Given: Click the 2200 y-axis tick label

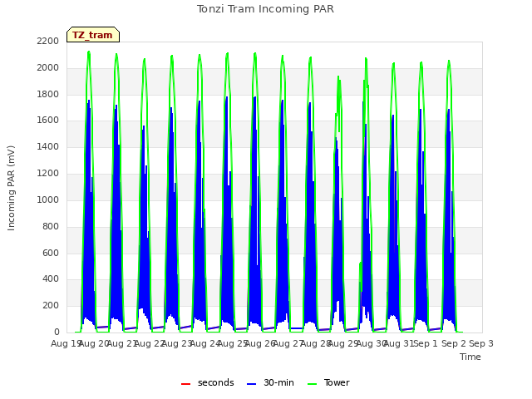Looking at the screenshot, I should [48, 41].
